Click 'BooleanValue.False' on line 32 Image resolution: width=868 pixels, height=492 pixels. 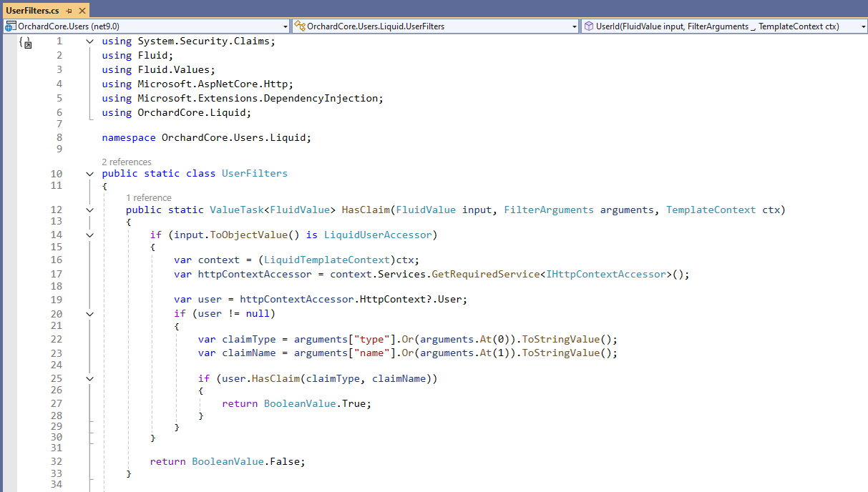coord(245,461)
